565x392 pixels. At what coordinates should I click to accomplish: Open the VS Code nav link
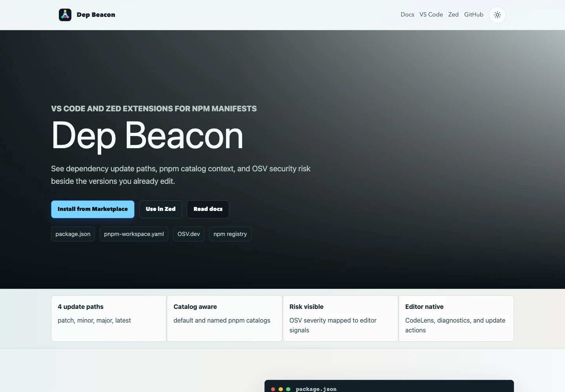click(x=431, y=15)
